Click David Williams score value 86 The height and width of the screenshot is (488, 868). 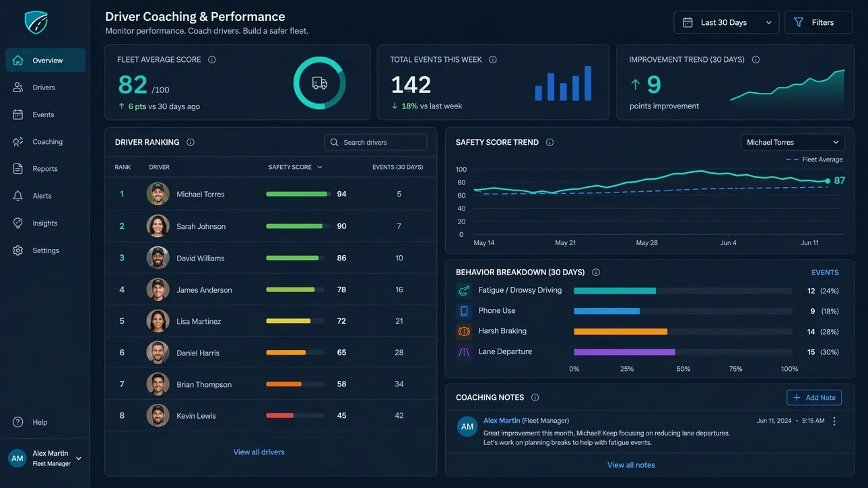click(341, 258)
